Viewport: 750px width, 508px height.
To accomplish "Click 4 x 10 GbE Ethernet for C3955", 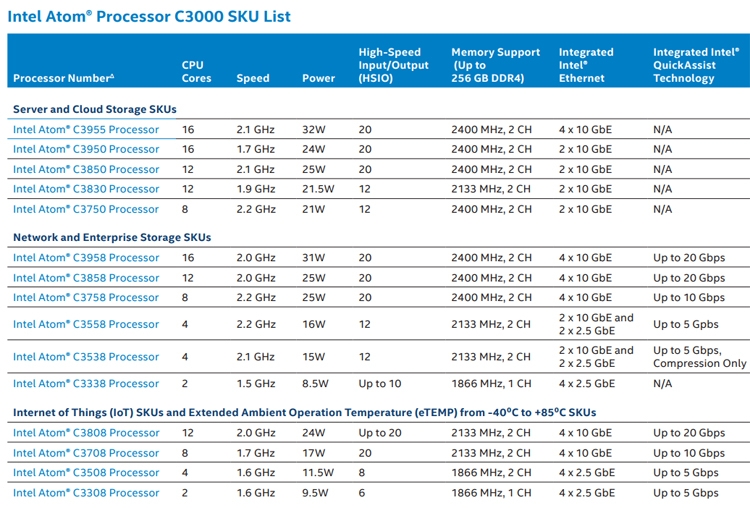I will [585, 130].
